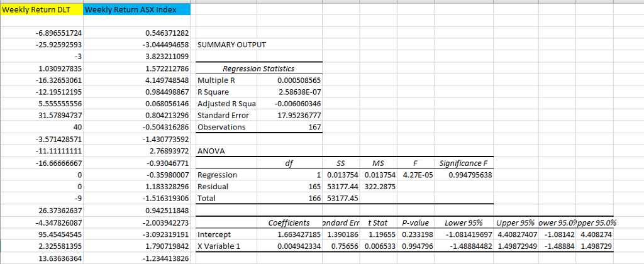Select the DLT return value 40

click(x=77, y=127)
